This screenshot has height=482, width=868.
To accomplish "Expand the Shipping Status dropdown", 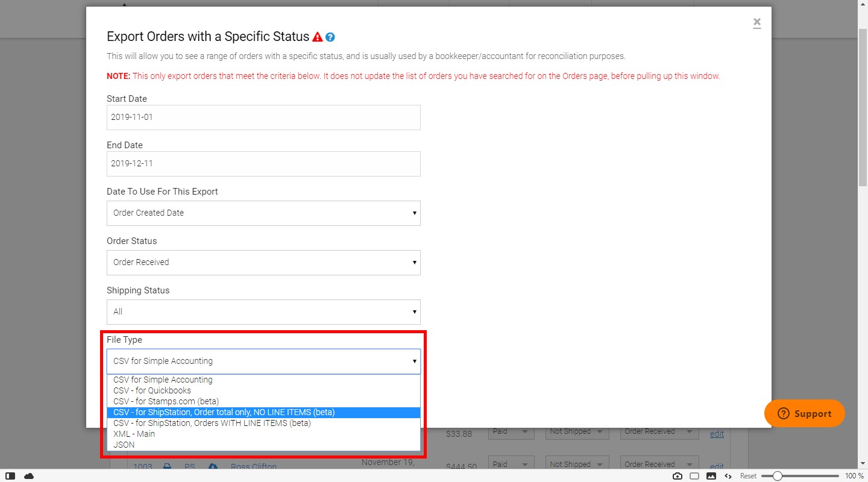I will (x=263, y=312).
